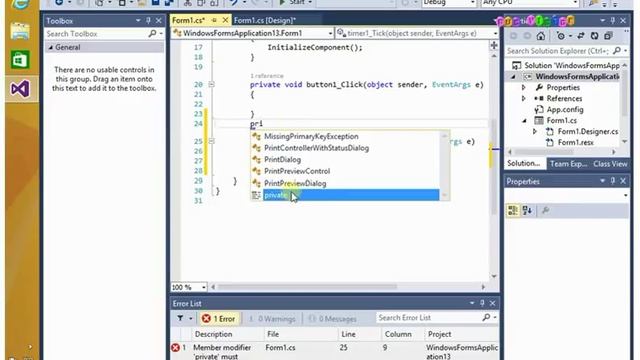
Task: Click Solution Explorer Forward arrow
Action: tap(527, 36)
